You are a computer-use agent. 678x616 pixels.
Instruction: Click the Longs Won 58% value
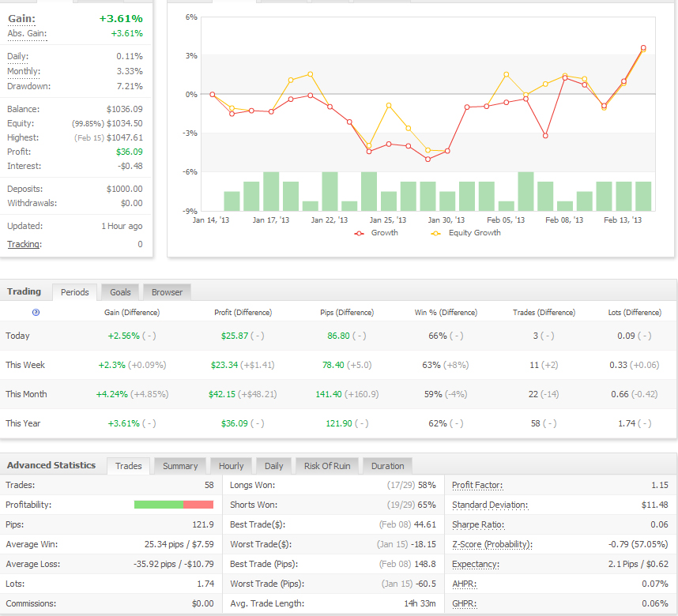pyautogui.click(x=427, y=485)
